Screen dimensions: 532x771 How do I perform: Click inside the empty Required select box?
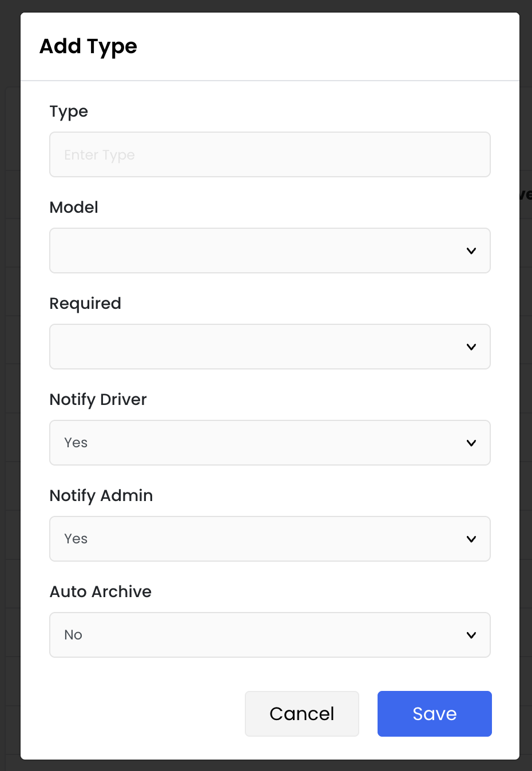click(x=257, y=347)
